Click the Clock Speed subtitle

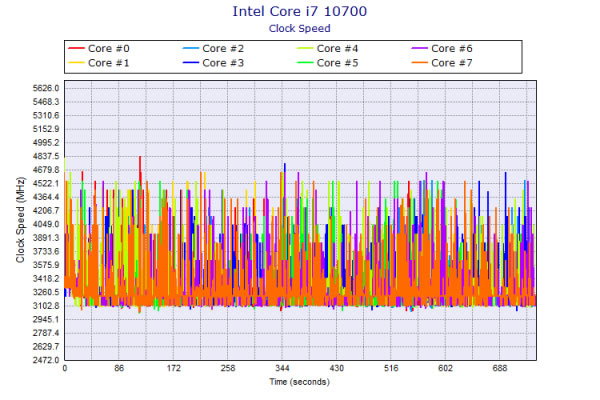[x=300, y=28]
